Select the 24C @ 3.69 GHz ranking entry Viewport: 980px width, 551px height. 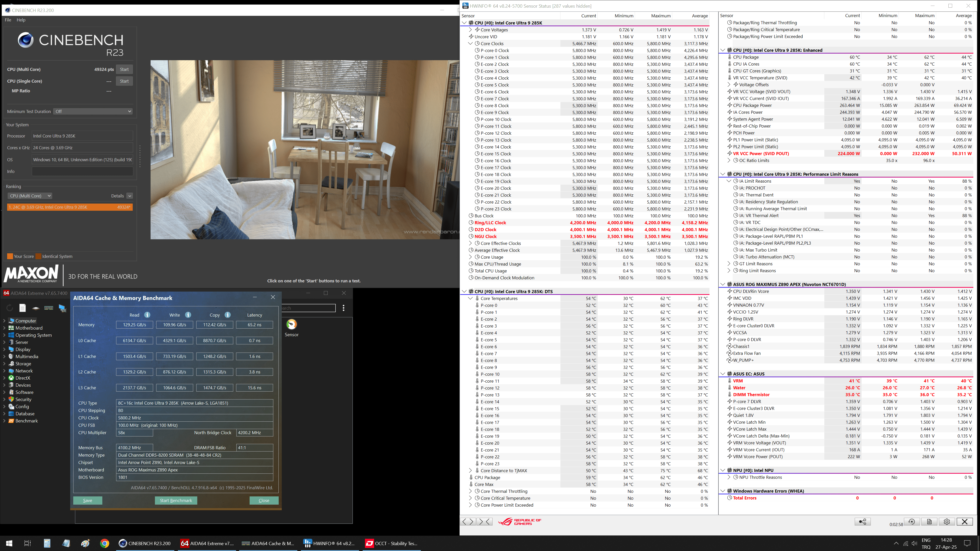pyautogui.click(x=70, y=207)
